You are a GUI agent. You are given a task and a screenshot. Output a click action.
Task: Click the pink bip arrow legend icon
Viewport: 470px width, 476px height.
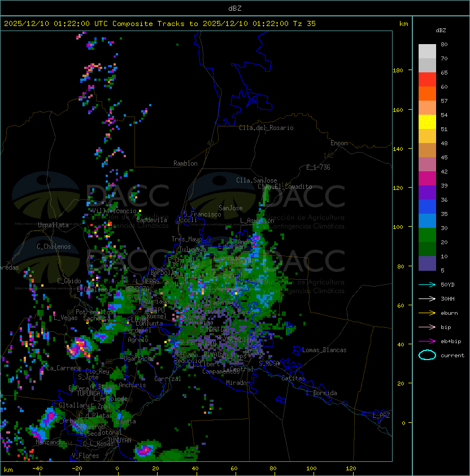(x=427, y=327)
